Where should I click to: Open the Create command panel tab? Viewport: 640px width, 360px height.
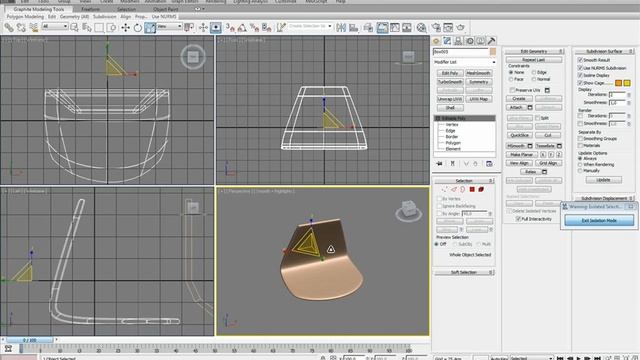click(x=436, y=41)
